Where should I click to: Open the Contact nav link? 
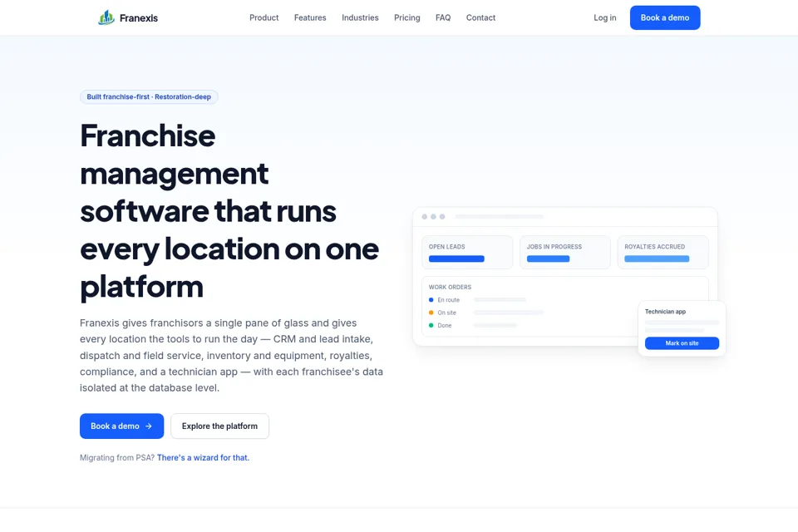(480, 17)
